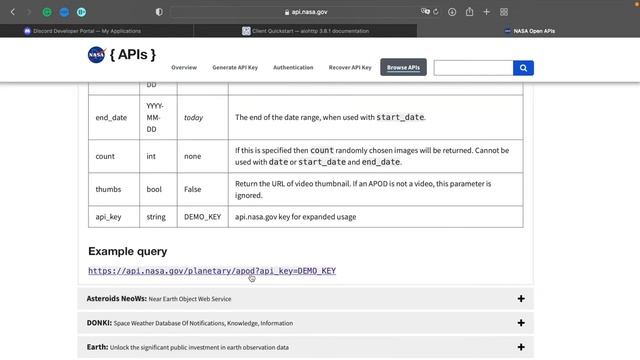
Task: Select the api_key parameter cell
Action: tap(114, 217)
